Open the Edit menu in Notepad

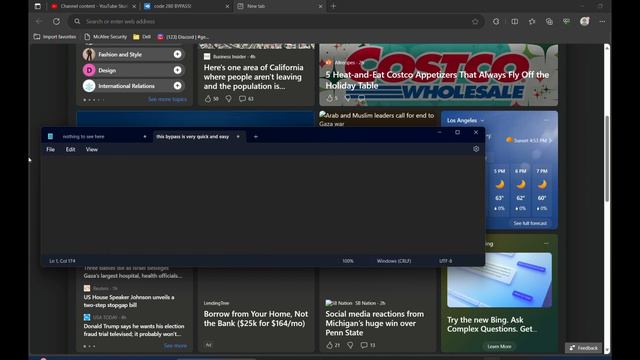70,149
